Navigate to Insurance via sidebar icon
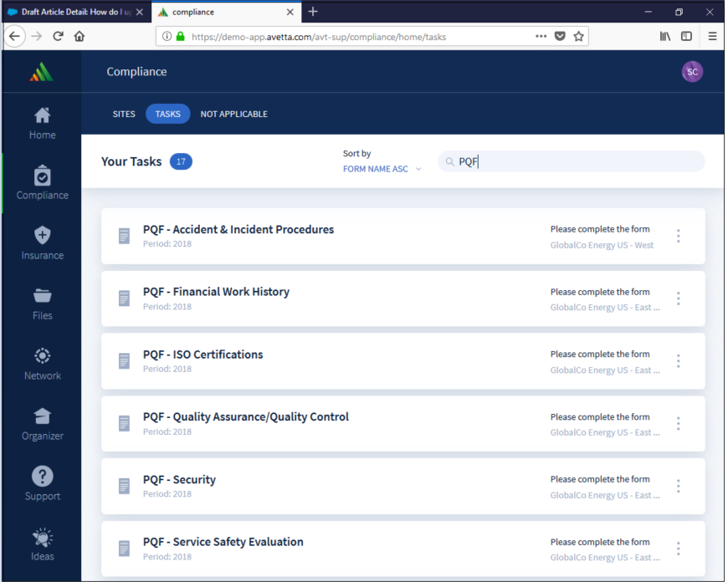Screen dimensions: 728x582 pyautogui.click(x=42, y=242)
